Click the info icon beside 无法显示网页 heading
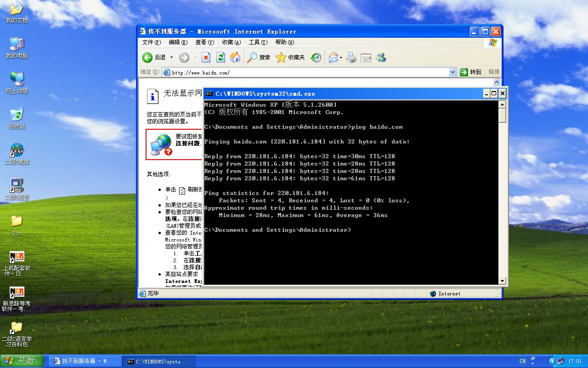 coord(153,96)
